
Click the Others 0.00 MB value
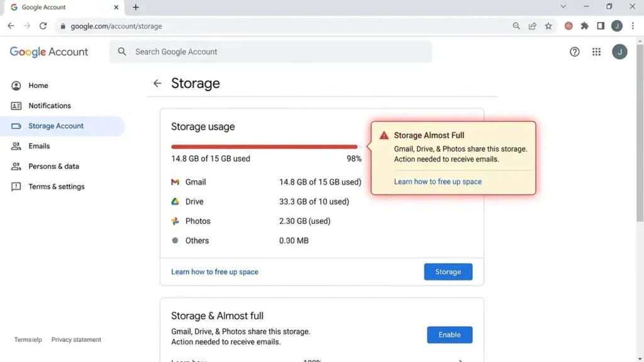coord(294,241)
